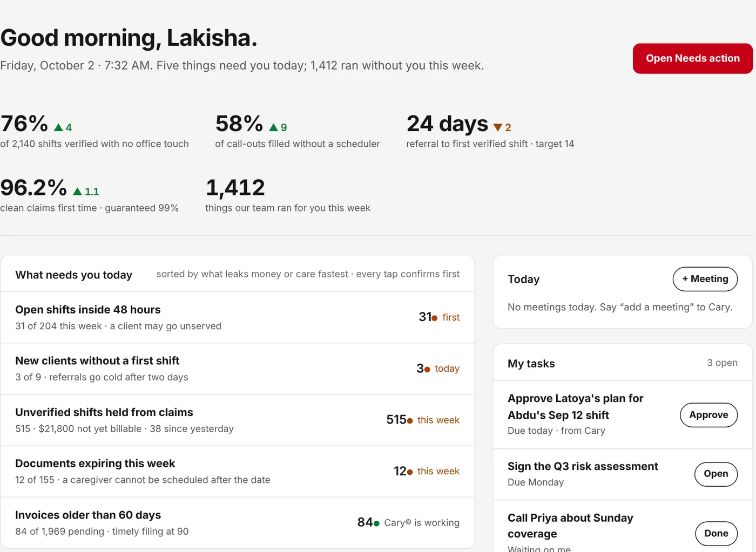Viewport: 756px width, 552px height.
Task: Click the '31 first' status indicator
Action: pos(439,317)
